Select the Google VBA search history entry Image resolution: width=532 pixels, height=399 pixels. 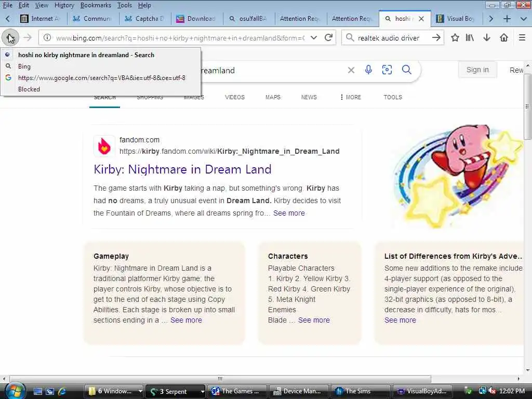coord(101,78)
